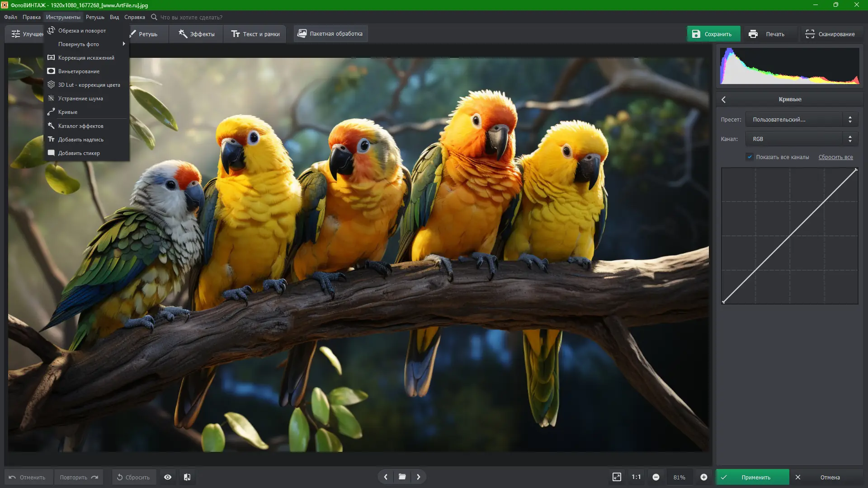
Task: Open the Эффекты tab
Action: click(196, 34)
